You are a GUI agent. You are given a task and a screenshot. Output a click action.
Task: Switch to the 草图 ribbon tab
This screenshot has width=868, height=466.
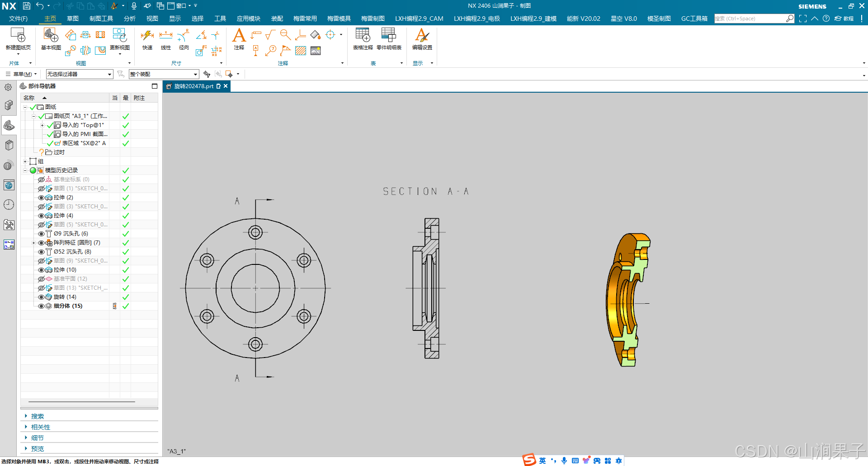(73, 19)
